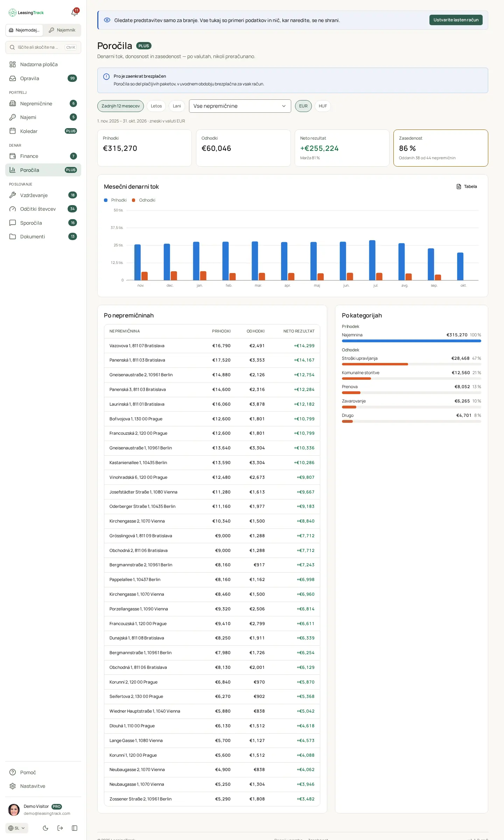The height and width of the screenshot is (840, 504).
Task: Focus the search input field
Action: click(43, 47)
